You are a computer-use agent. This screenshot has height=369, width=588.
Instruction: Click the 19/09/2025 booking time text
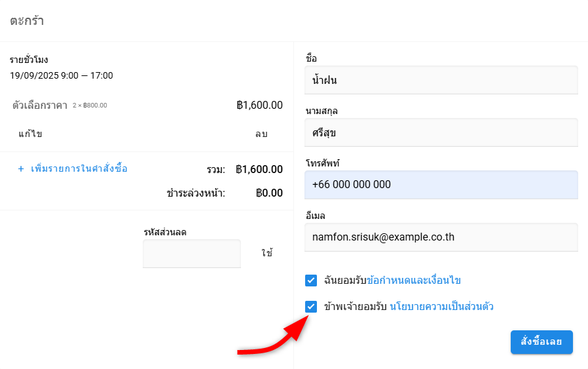click(62, 75)
